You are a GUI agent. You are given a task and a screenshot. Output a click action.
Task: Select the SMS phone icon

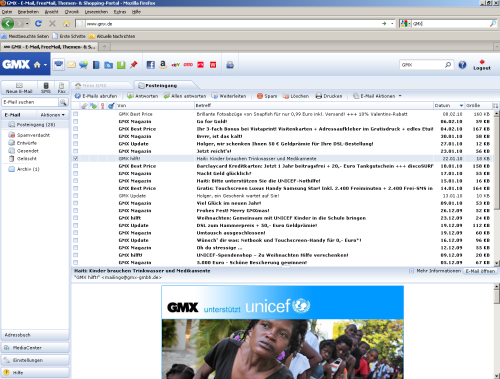pos(46,88)
